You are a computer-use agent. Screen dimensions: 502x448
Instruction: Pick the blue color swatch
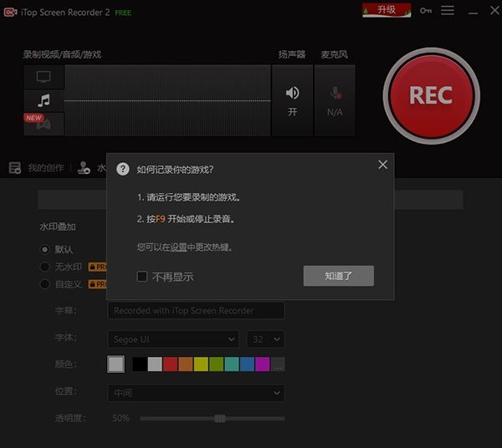[247, 364]
